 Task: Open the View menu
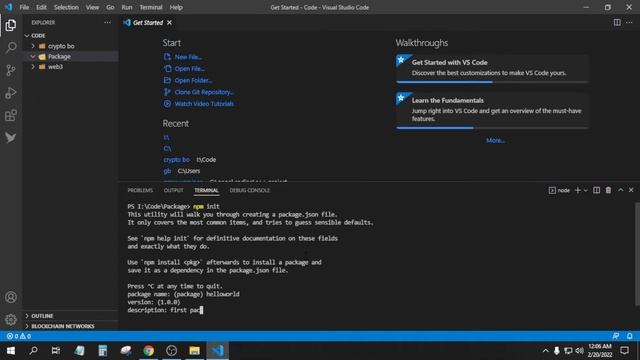pos(92,7)
